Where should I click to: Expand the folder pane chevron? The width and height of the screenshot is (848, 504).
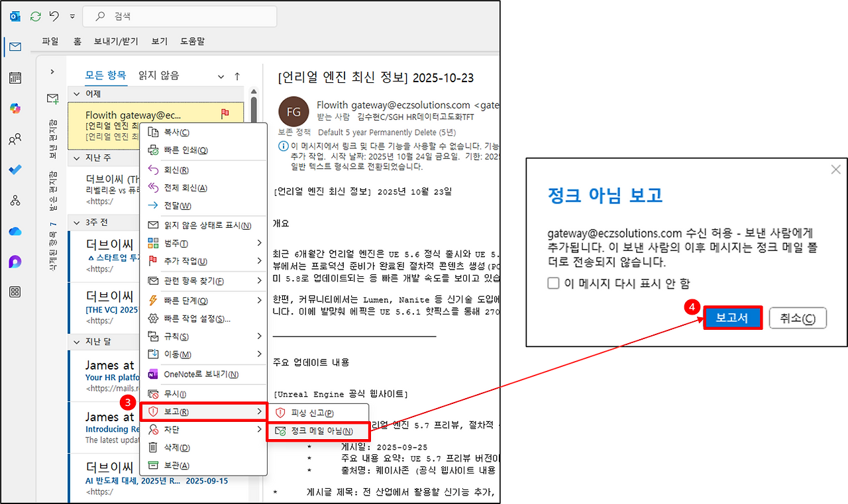click(52, 72)
